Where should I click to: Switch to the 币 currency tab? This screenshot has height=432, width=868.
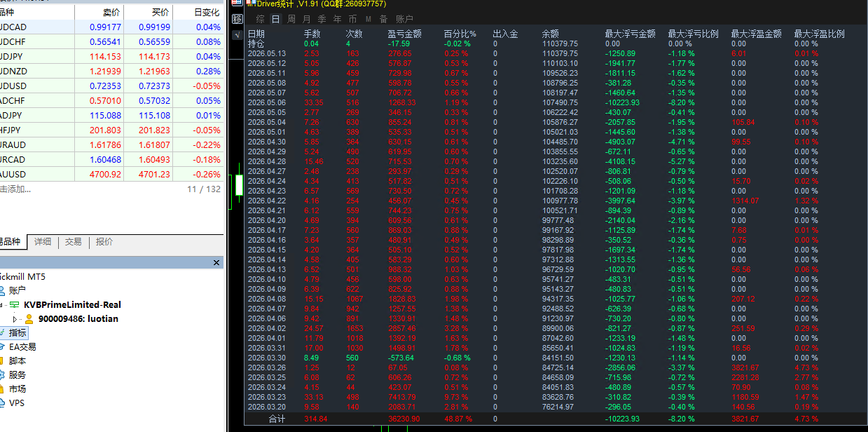coord(352,19)
